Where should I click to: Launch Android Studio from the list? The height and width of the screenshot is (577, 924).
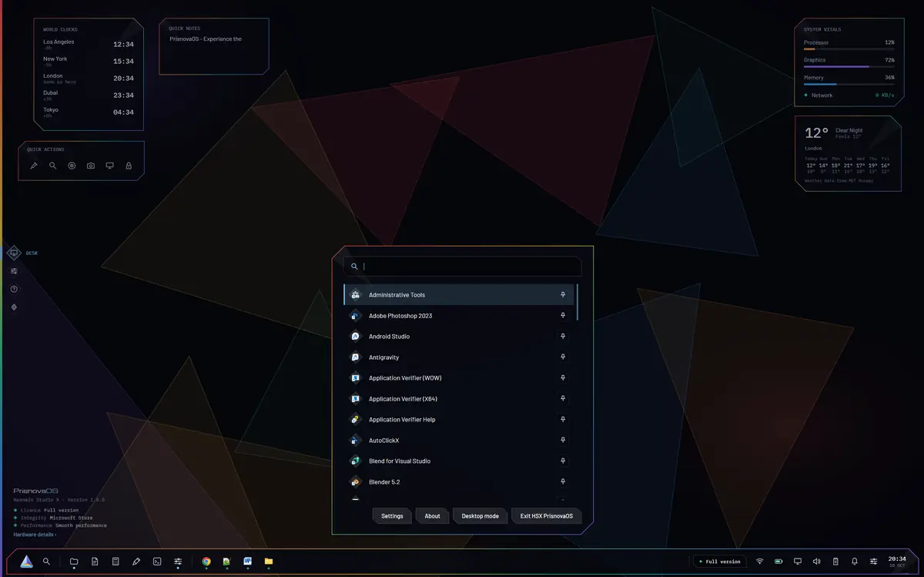click(459, 336)
